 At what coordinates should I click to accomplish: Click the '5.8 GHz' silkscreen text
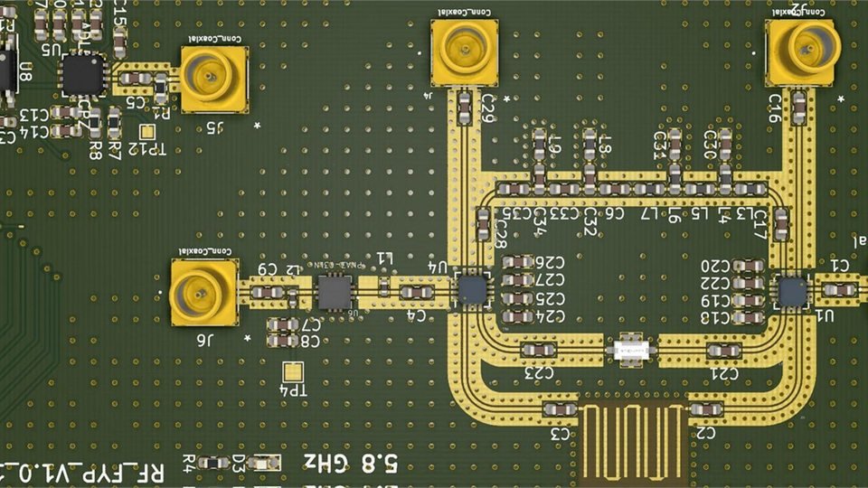pos(351,463)
